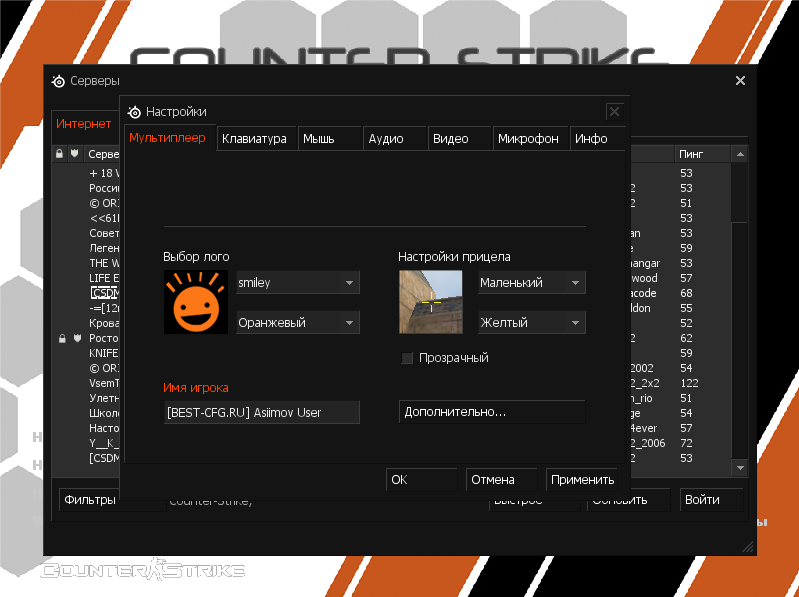The height and width of the screenshot is (597, 799).
Task: Click the Настройки window title icon
Action: tap(134, 112)
